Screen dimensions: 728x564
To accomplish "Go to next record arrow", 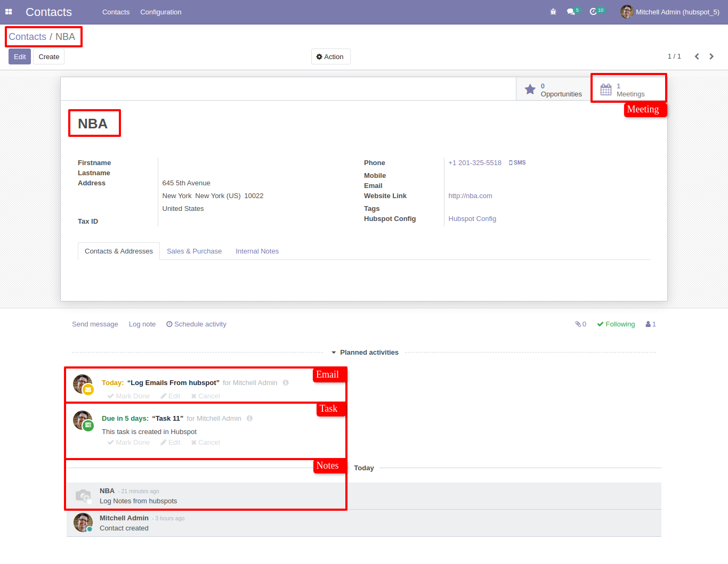I will point(711,56).
